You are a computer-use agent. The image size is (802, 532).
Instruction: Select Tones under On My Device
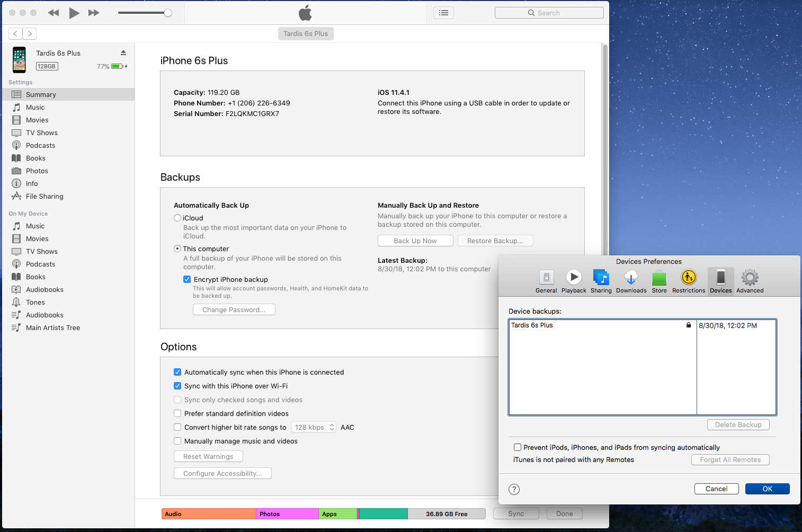click(x=67, y=302)
